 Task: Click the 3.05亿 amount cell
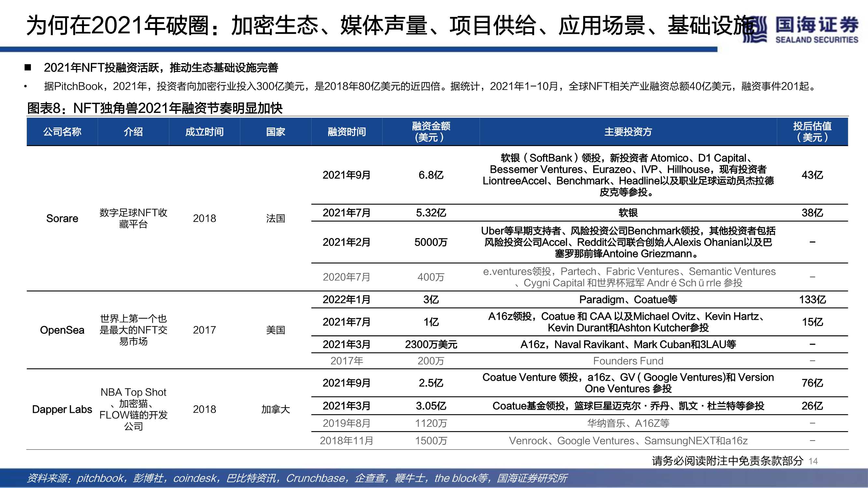[431, 406]
